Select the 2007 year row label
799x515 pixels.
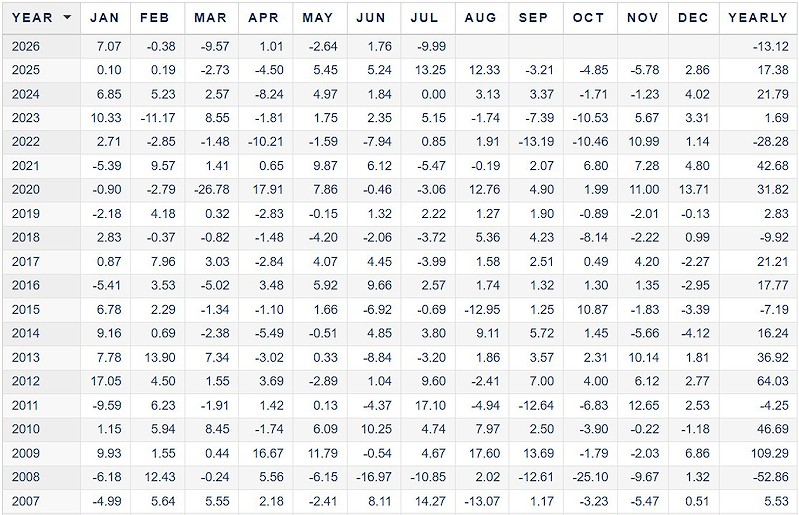pyautogui.click(x=26, y=501)
